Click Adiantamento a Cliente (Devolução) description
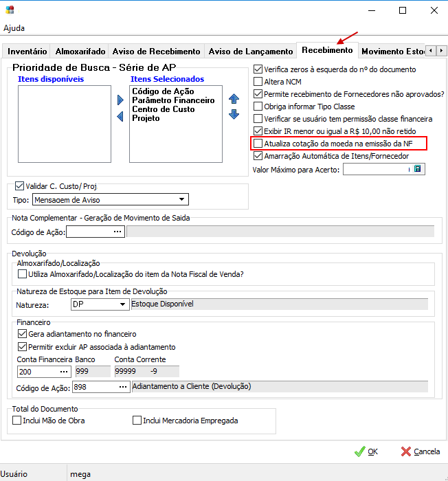The height and width of the screenshot is (481, 448). (280, 386)
